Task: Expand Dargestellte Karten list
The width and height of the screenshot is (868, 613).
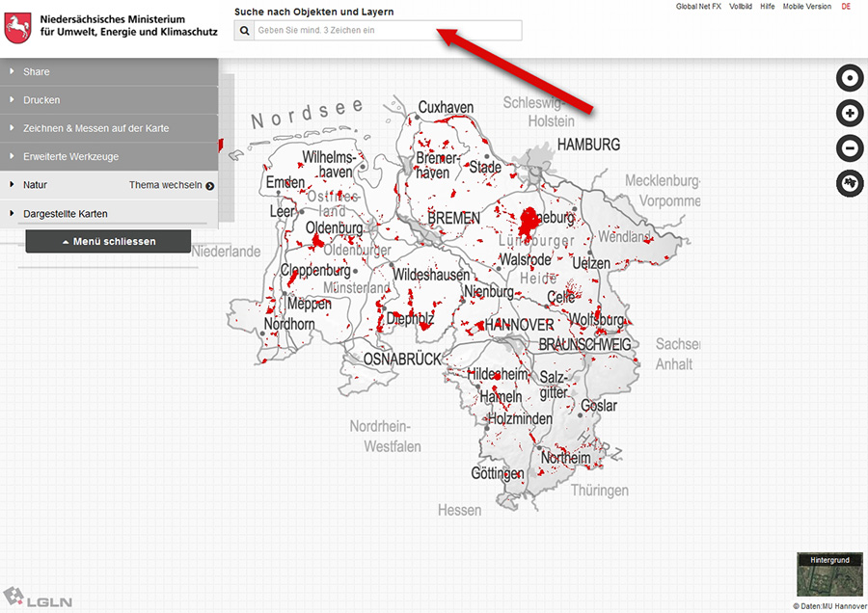Action: point(65,214)
